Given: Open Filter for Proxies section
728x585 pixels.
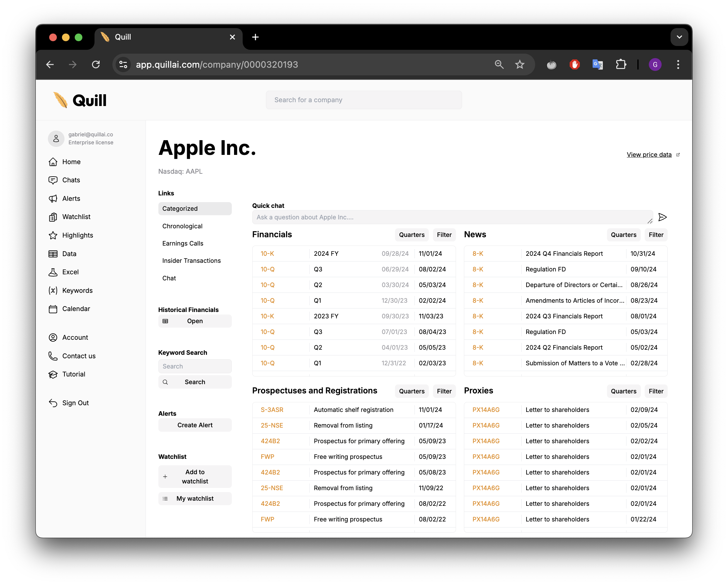Looking at the screenshot, I should 656,391.
